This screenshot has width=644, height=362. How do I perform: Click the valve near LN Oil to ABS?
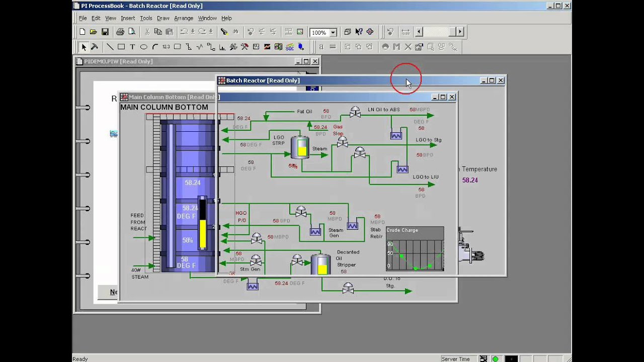click(355, 112)
